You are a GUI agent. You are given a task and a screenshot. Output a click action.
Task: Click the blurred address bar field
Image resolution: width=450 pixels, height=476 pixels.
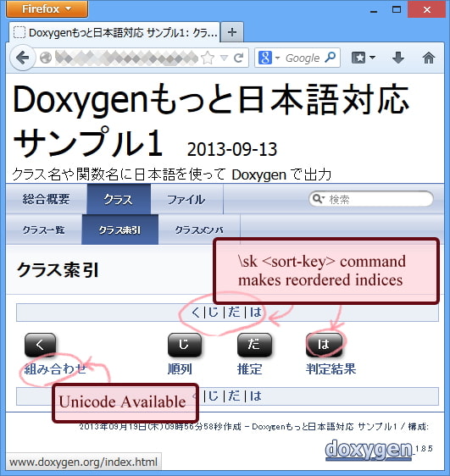tap(126, 58)
